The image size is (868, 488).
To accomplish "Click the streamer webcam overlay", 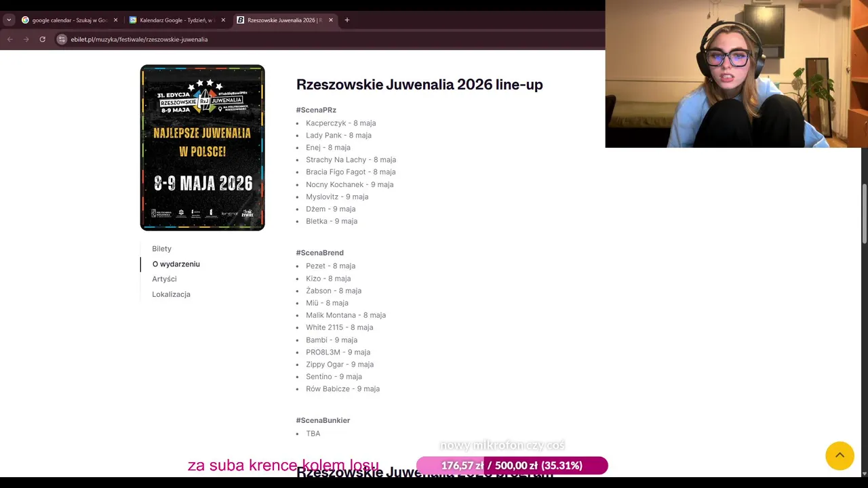I will pos(736,74).
